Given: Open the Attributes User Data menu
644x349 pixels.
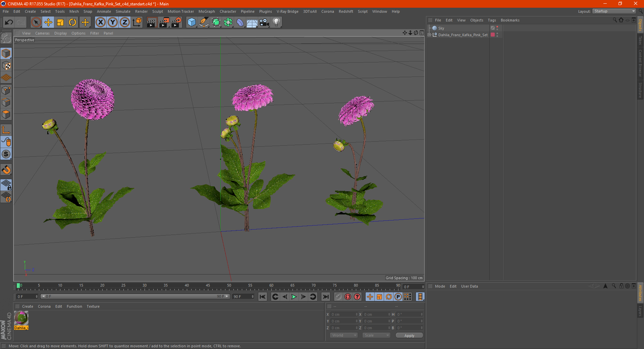Looking at the screenshot, I should click(x=469, y=286).
